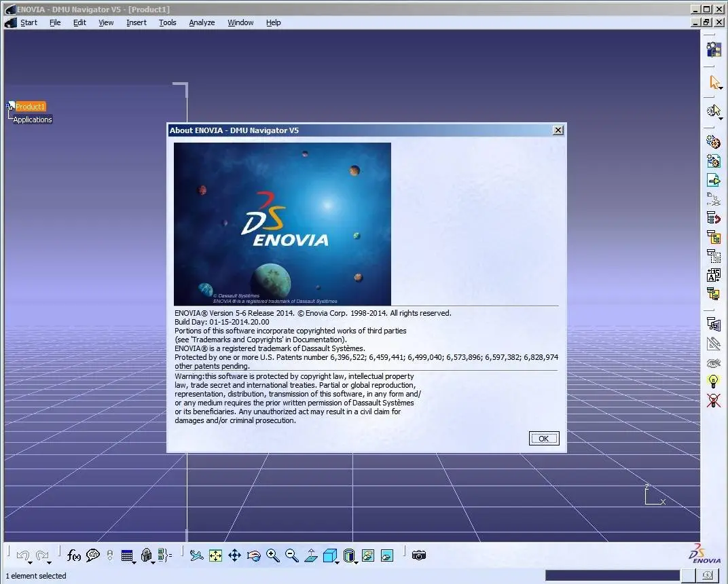
Task: Click the Zoom Out magnifier
Action: [x=291, y=555]
